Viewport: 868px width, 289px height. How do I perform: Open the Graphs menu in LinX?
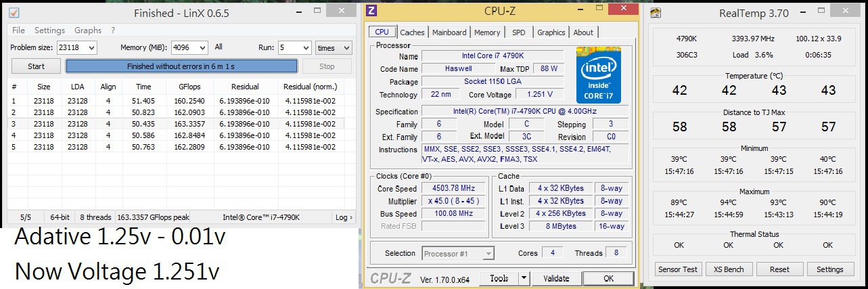point(88,30)
